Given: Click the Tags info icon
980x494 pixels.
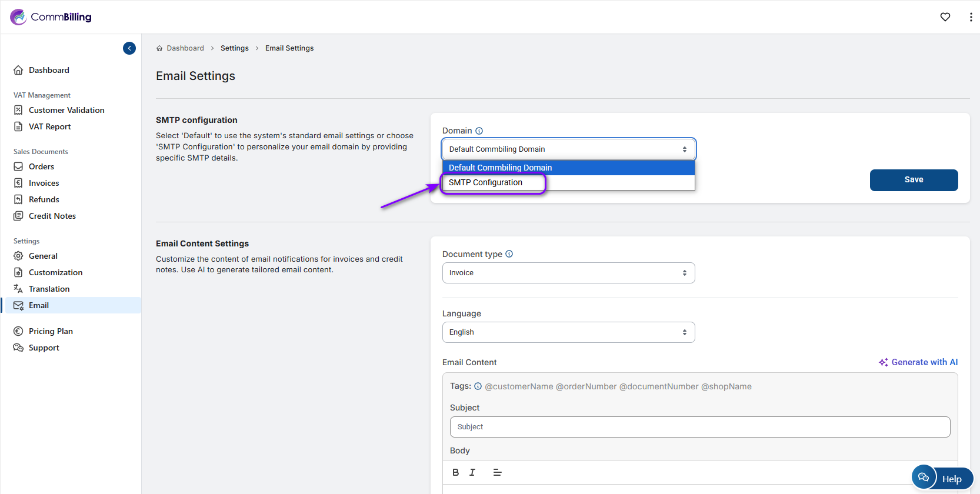Looking at the screenshot, I should tap(478, 386).
